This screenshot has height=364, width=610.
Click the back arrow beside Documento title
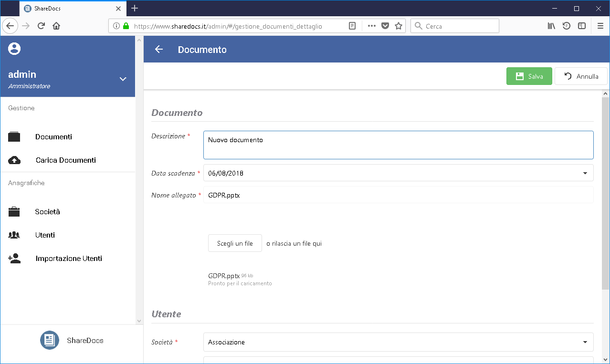(159, 50)
